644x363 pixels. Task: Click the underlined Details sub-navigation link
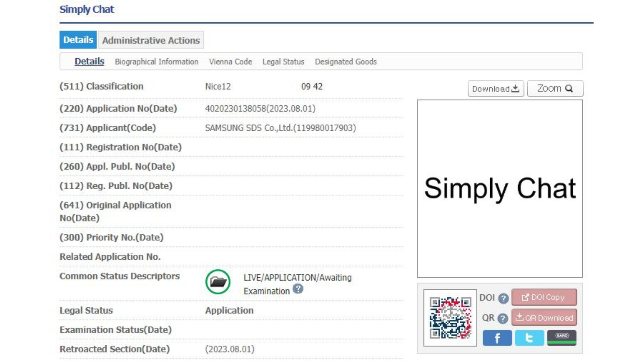(89, 61)
